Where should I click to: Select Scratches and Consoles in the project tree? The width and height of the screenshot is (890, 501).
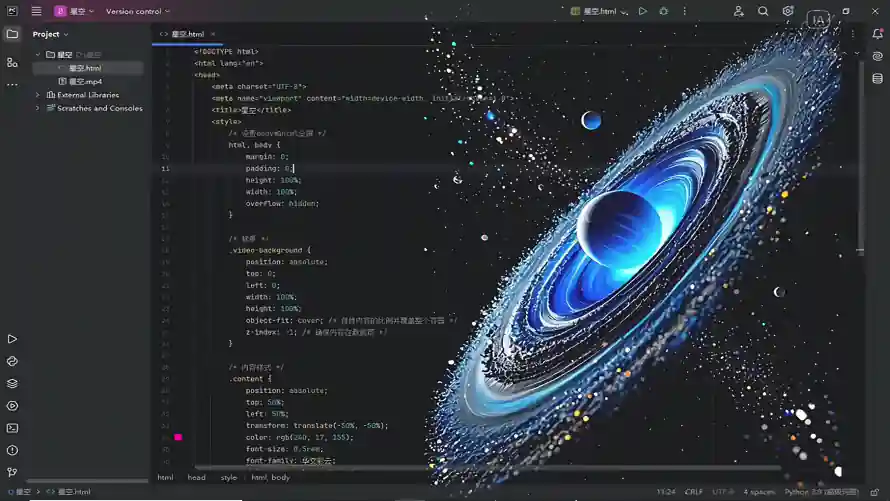tap(99, 108)
